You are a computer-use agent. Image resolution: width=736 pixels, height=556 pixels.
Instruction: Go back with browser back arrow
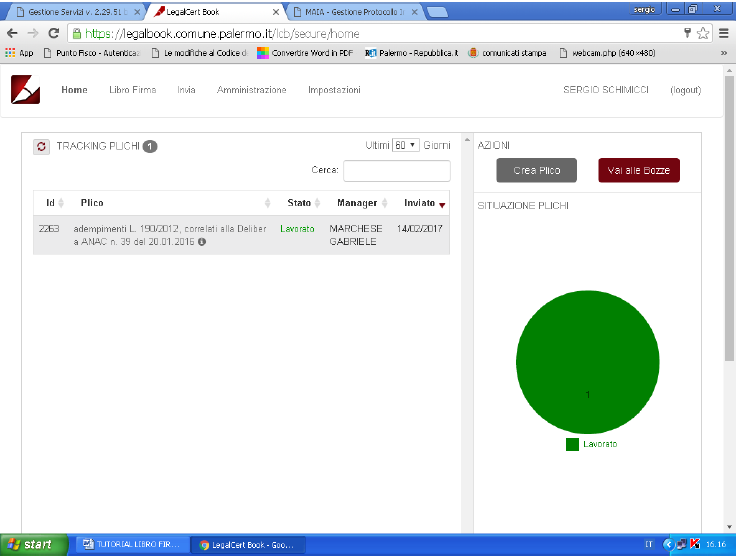click(x=12, y=33)
